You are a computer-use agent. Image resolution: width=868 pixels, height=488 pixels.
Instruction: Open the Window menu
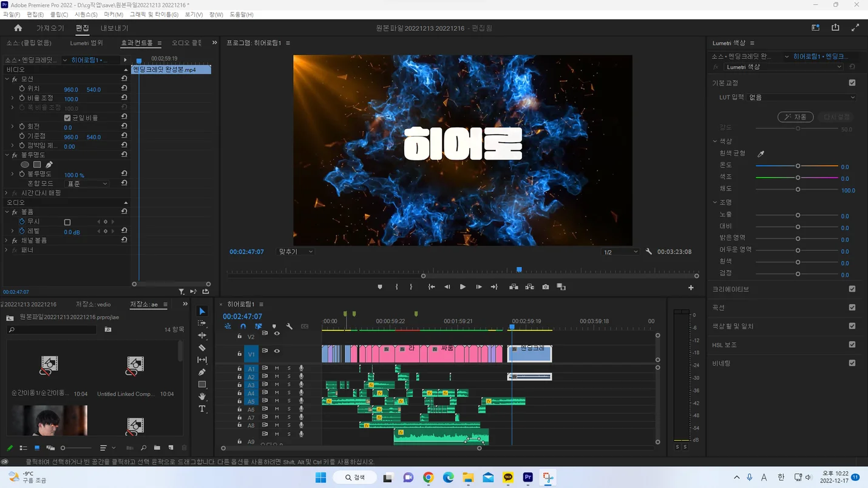click(216, 15)
